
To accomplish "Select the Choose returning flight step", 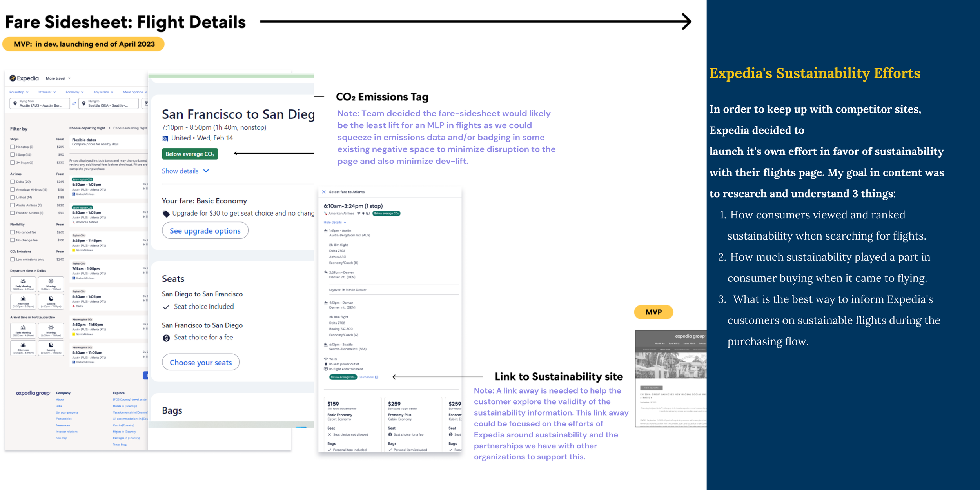I will (x=130, y=128).
